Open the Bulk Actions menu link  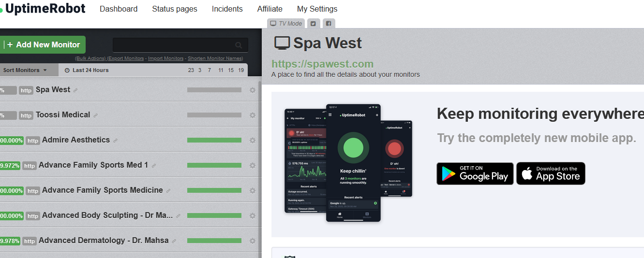(90, 58)
